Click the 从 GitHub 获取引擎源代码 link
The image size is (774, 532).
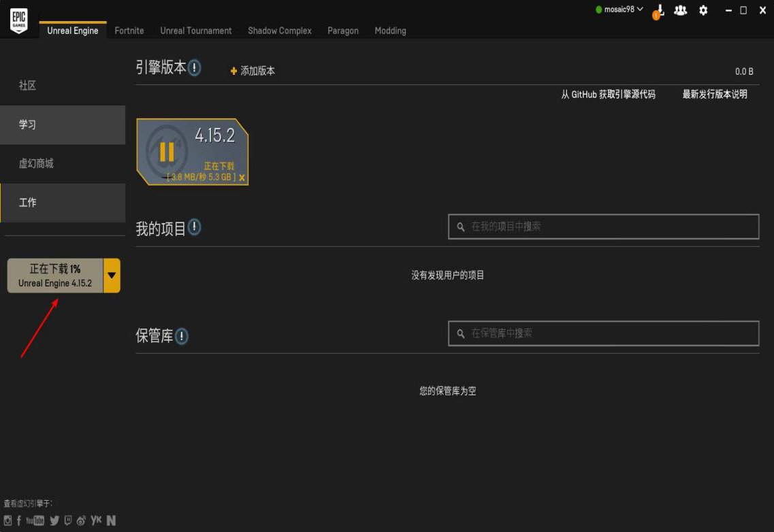pos(608,95)
